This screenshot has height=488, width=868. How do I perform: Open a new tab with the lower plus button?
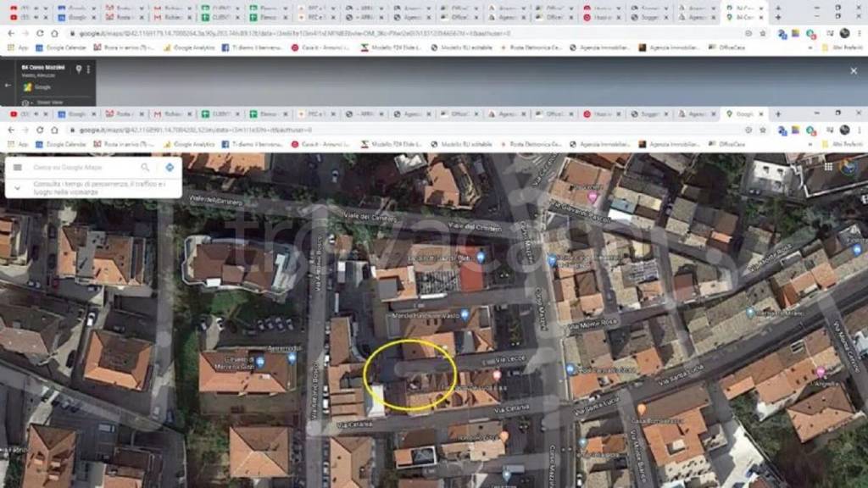pyautogui.click(x=778, y=114)
